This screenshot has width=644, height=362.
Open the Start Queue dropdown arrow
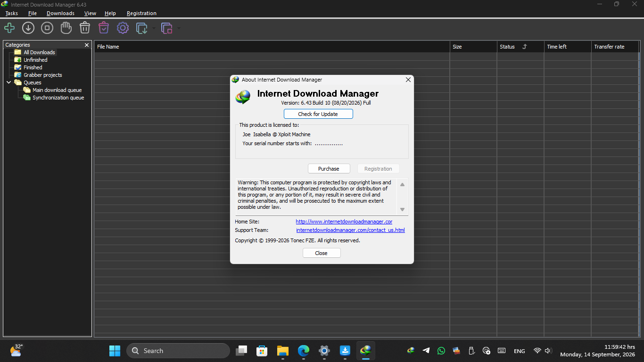click(154, 28)
